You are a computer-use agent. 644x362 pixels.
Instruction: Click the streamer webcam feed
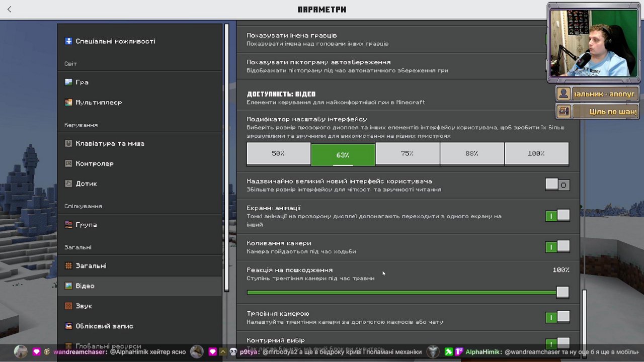pos(594,43)
